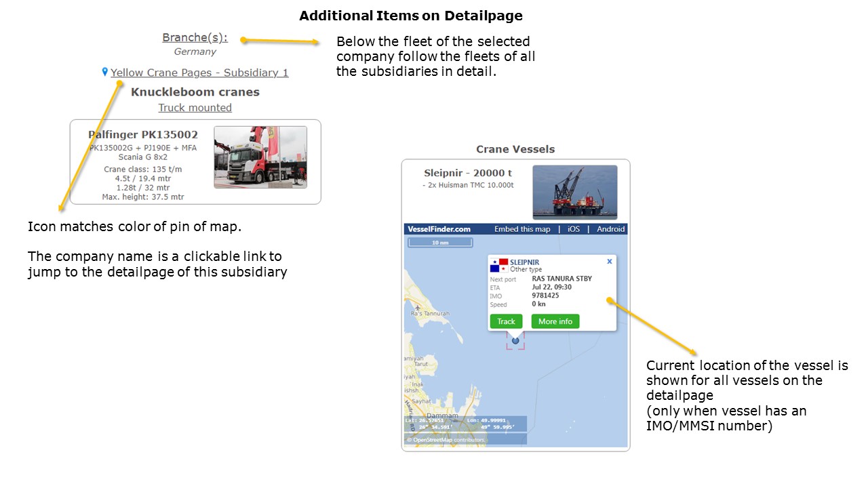Select the iOS link in map header
The height and width of the screenshot is (488, 868).
tap(573, 229)
